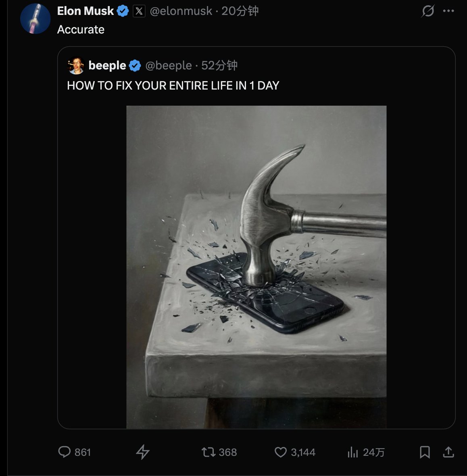The image size is (467, 476).
Task: Click the Grok lightning bolt icon
Action: pyautogui.click(x=142, y=452)
